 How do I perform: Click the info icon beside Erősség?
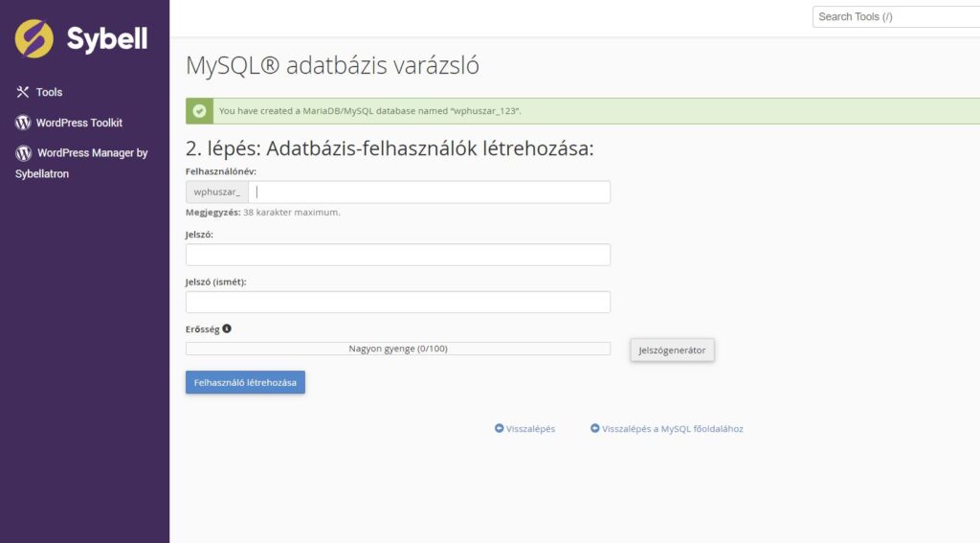point(227,328)
